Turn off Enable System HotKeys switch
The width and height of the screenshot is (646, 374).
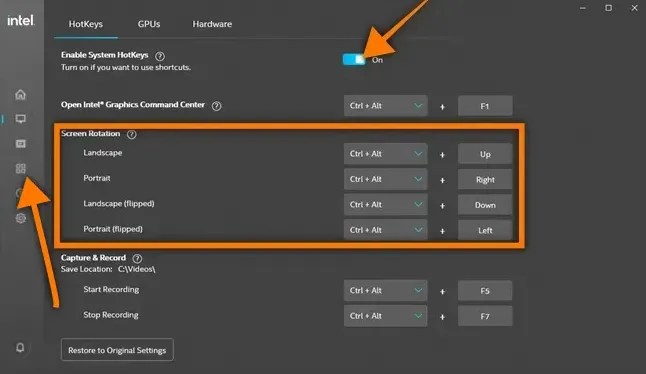[354, 60]
